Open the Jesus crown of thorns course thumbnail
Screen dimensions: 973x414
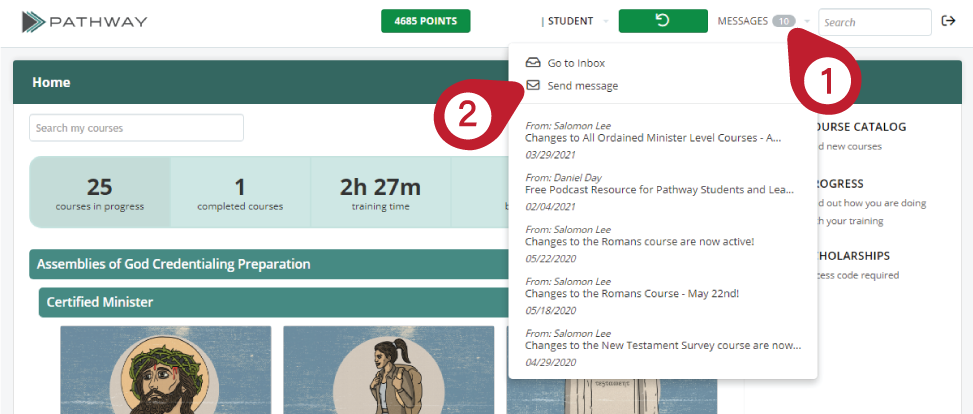pyautogui.click(x=165, y=372)
